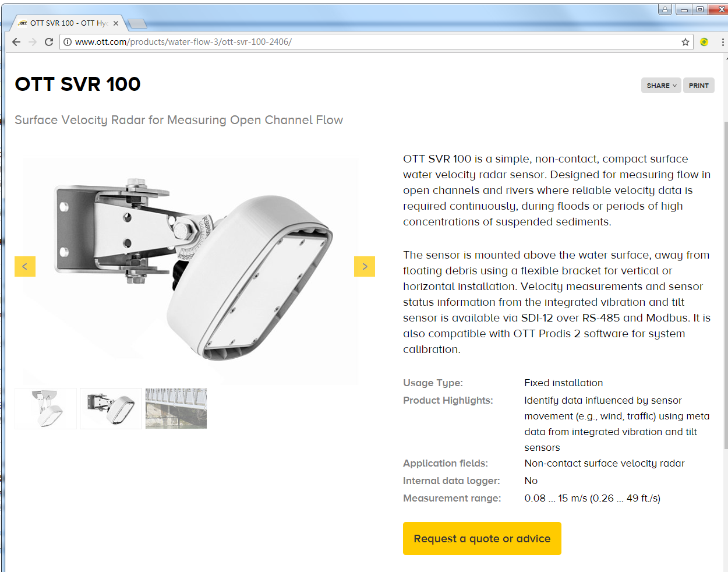
Task: Close the OTT SVR 100 tab
Action: (116, 23)
